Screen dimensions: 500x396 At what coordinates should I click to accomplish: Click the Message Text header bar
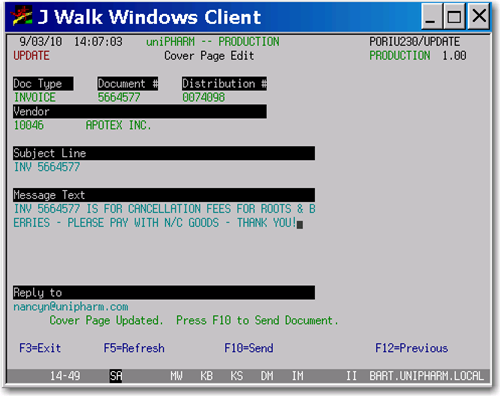click(x=164, y=195)
